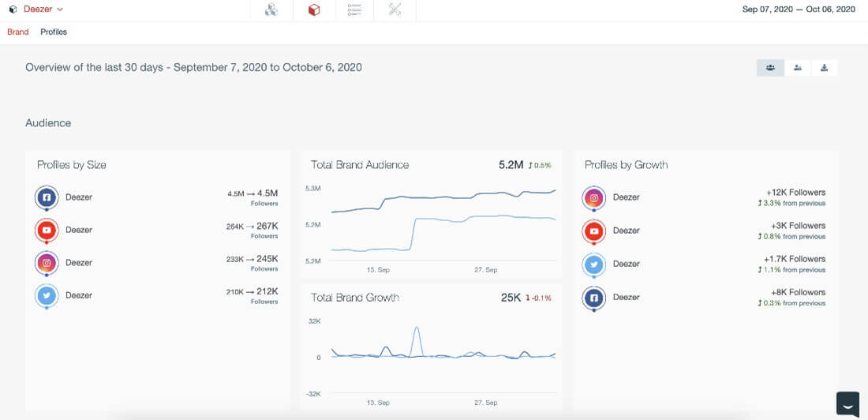Click the download export icon button
The image size is (868, 420).
(x=825, y=68)
